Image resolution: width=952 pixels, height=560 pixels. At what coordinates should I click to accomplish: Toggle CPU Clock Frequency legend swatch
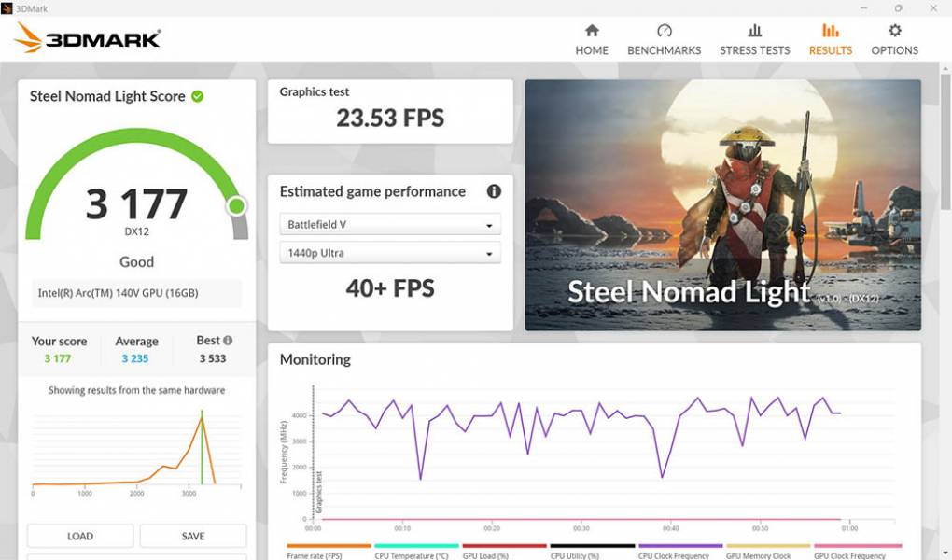click(x=679, y=546)
